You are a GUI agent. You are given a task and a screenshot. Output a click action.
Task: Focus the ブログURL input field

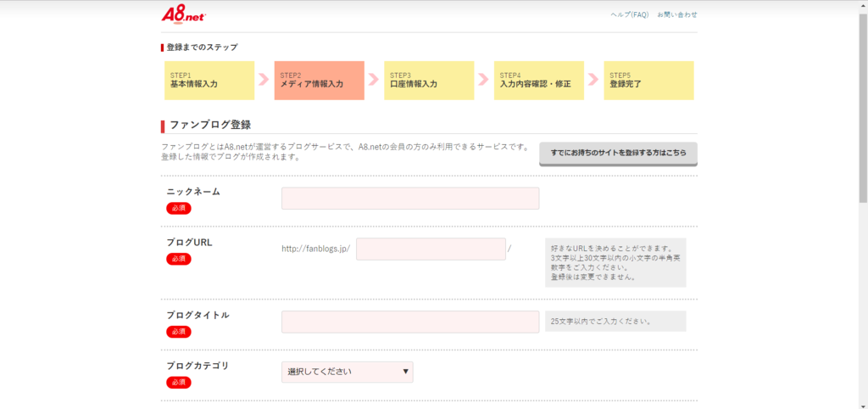coord(431,249)
